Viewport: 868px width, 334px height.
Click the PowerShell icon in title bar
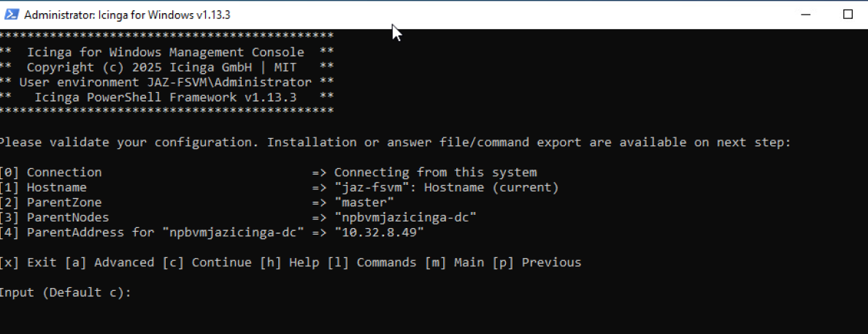click(12, 15)
